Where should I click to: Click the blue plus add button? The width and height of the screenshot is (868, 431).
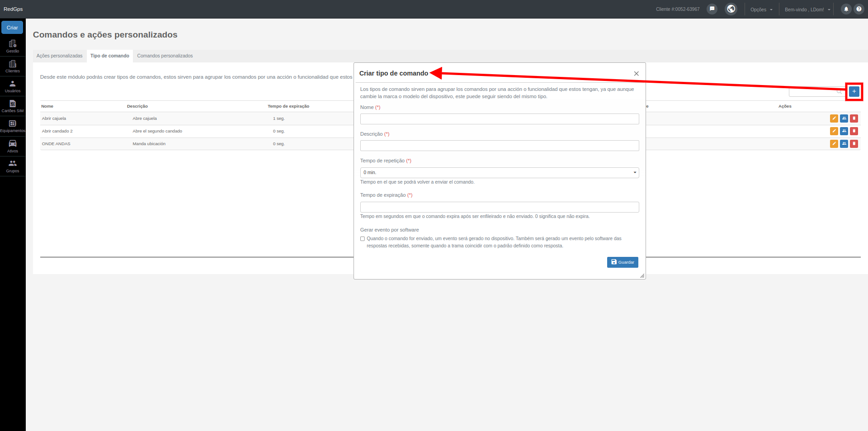coord(854,91)
